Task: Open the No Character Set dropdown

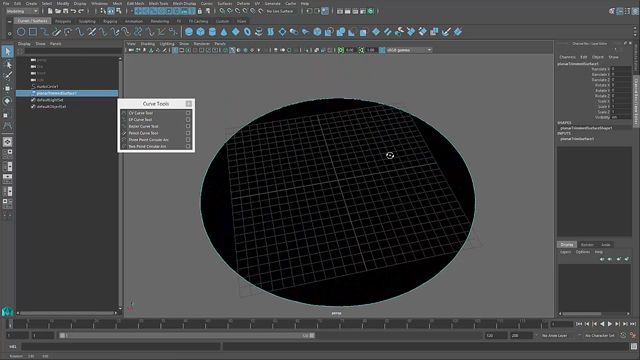Action: 600,336
